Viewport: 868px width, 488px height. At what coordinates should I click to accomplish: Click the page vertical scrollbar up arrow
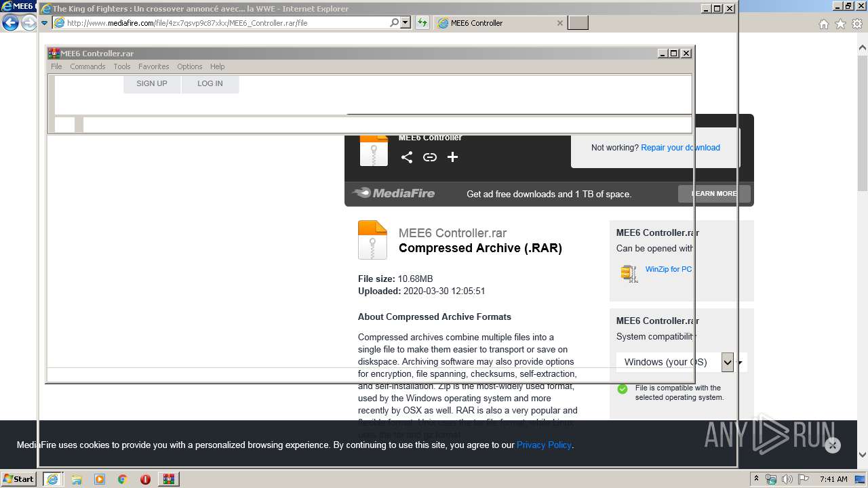click(863, 47)
